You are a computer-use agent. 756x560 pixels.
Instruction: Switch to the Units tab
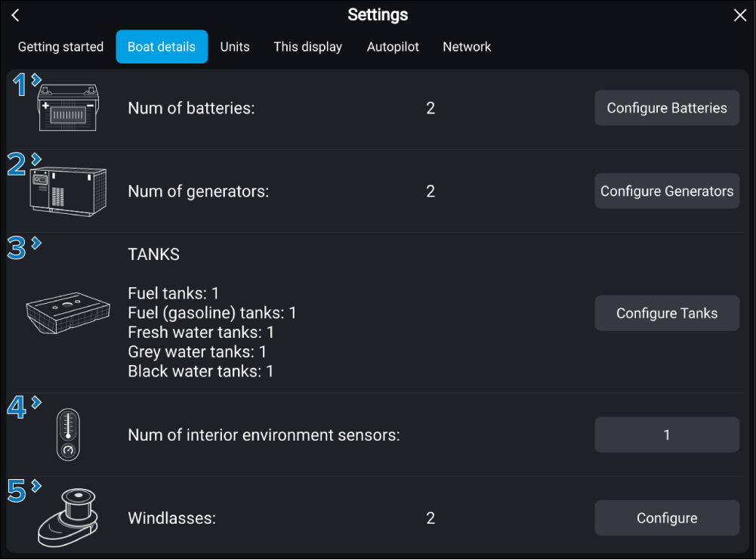pyautogui.click(x=235, y=47)
